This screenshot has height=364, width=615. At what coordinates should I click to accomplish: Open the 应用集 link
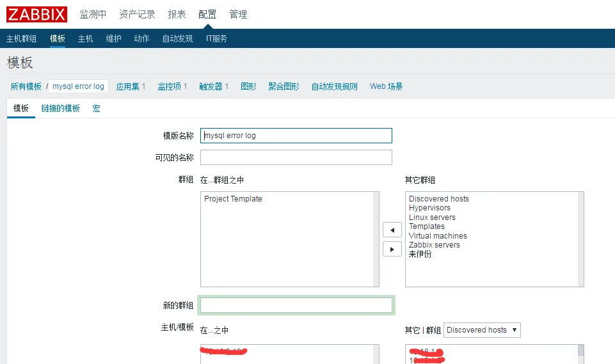click(x=128, y=86)
